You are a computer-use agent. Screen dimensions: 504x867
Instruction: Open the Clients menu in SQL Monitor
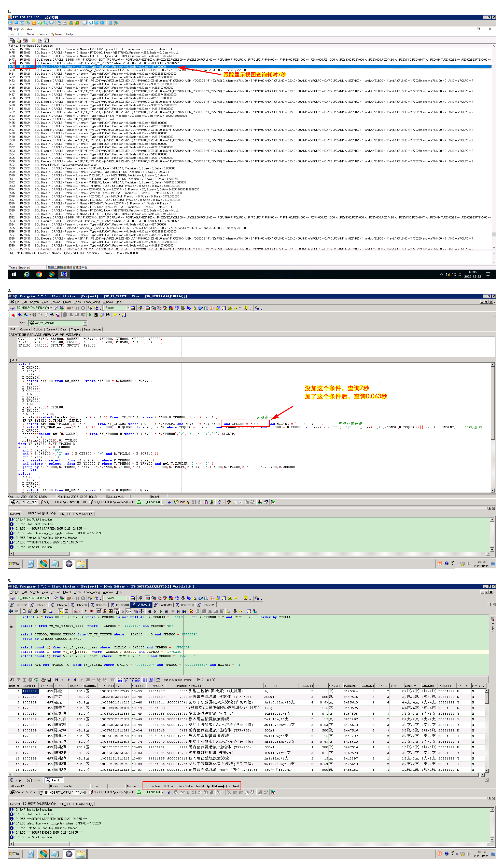(42, 34)
